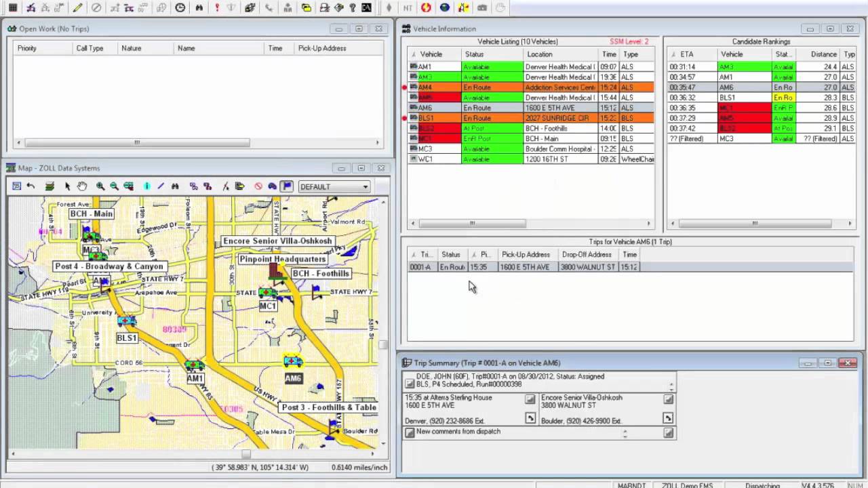Image resolution: width=868 pixels, height=488 pixels.
Task: Click the camera icon in the main toolbar
Action: coord(482,7)
